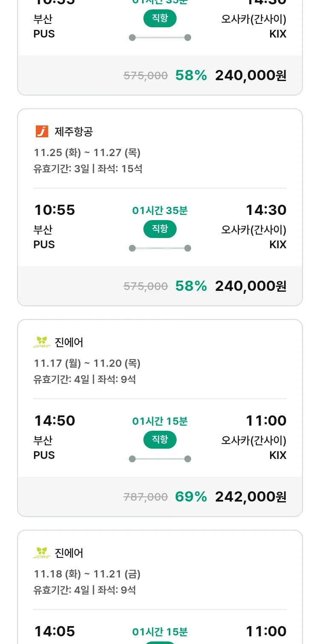The height and width of the screenshot is (644, 320).
Task: Open the 11.25 (화) ~ 11.27 (목) date range
Action: click(x=87, y=152)
